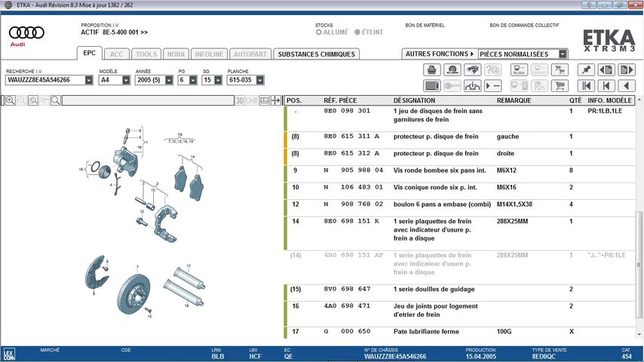Zoom in on the illustration
The height and width of the screenshot is (362, 644).
tap(11, 100)
